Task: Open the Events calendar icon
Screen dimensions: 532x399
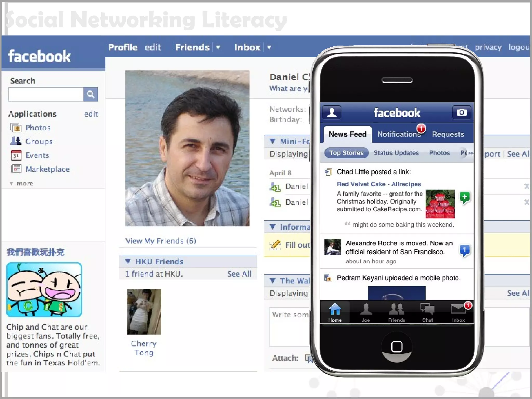Action: point(16,155)
